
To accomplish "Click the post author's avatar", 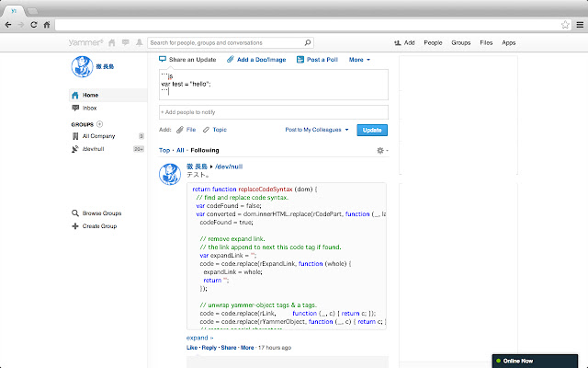I will tap(170, 174).
